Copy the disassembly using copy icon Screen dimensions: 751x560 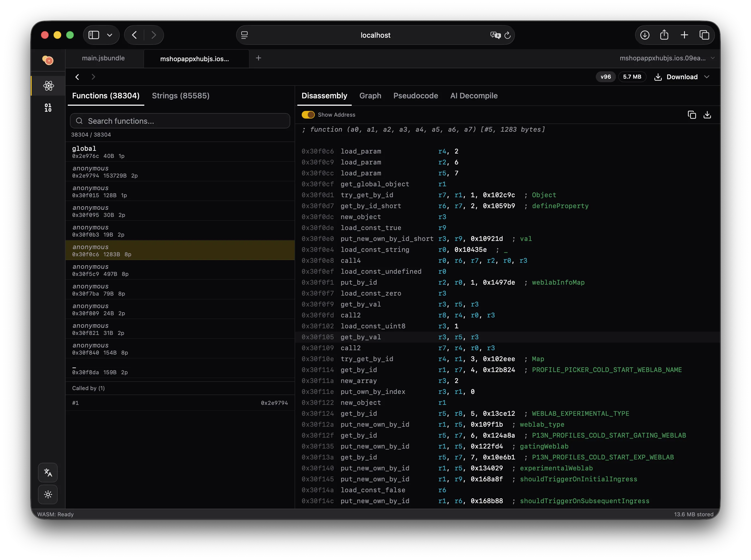coord(692,115)
